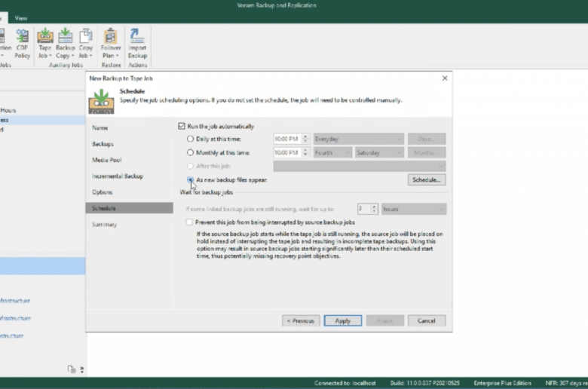Click 'Enterprise Plus Edition' status text
Viewport: 588px width, 389px height.
click(x=503, y=383)
